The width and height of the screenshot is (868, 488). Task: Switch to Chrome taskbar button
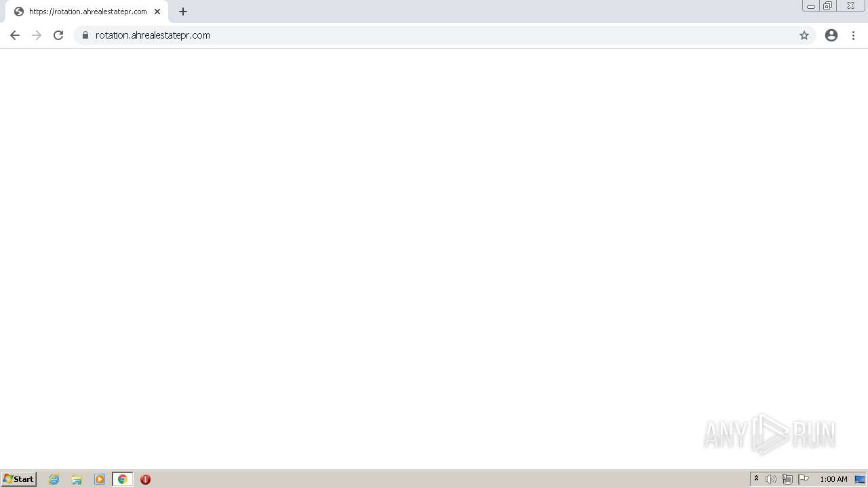click(123, 479)
